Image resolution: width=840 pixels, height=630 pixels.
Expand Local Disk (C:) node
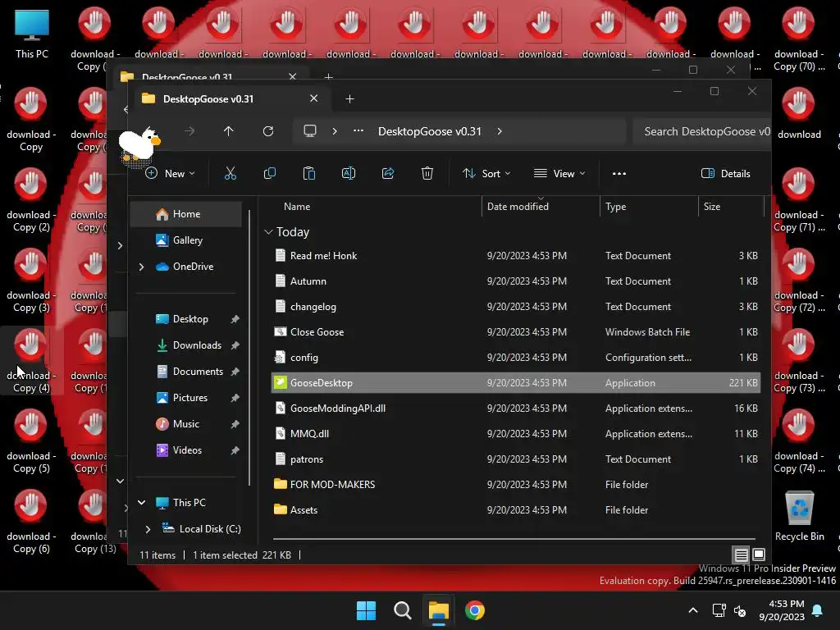[x=148, y=529]
